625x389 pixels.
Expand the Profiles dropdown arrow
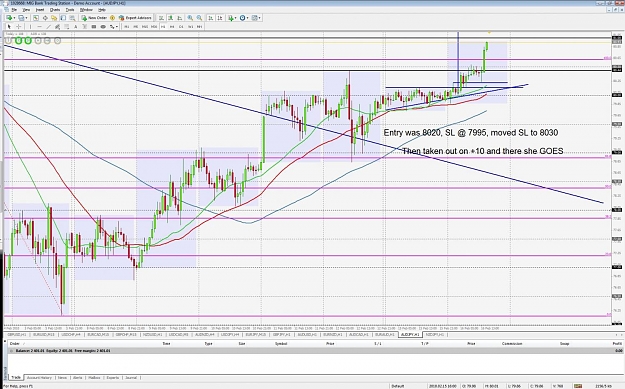pyautogui.click(x=26, y=18)
